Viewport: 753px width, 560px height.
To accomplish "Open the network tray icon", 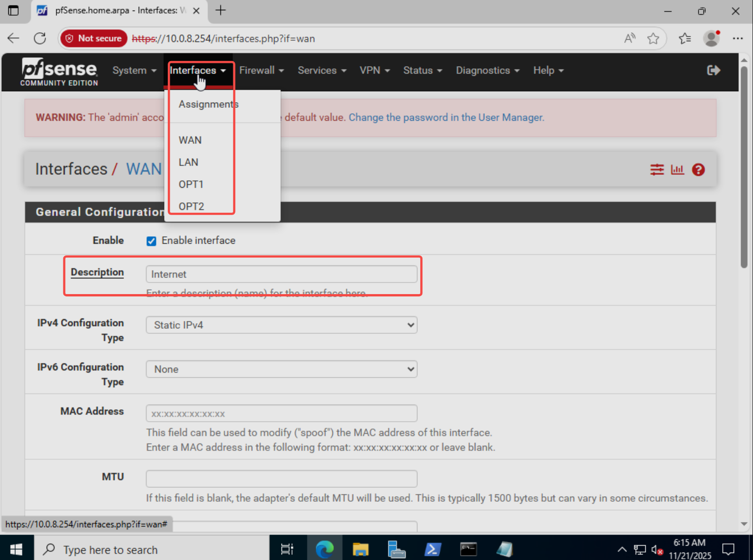I will click(640, 550).
